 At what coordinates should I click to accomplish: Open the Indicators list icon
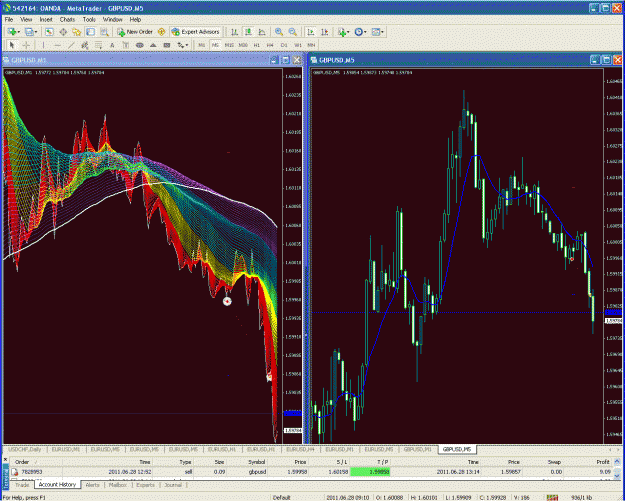(x=341, y=32)
